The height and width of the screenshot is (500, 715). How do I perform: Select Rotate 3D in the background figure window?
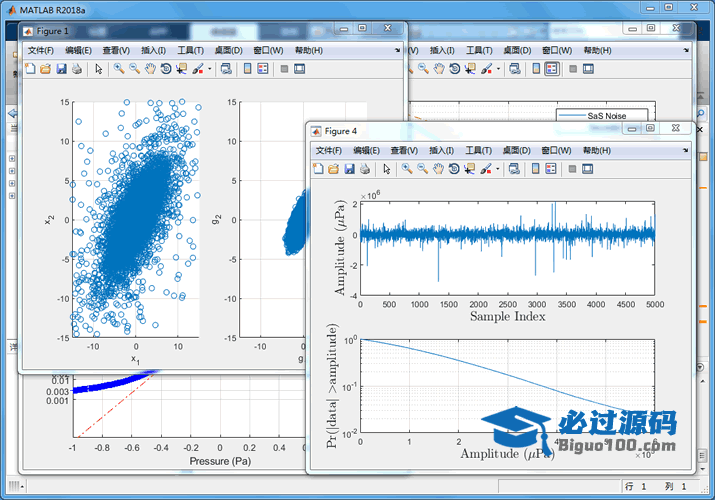455,69
